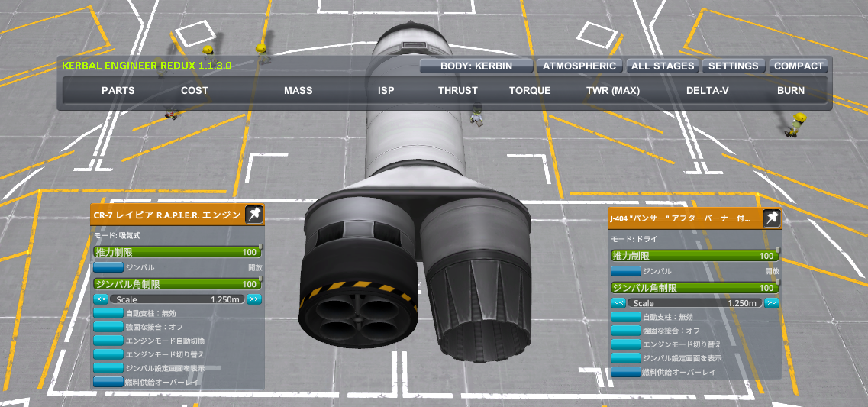Screen dimensions: 868x407
Task: Toggle Panther 自動支柱 button
Action: tap(625, 318)
